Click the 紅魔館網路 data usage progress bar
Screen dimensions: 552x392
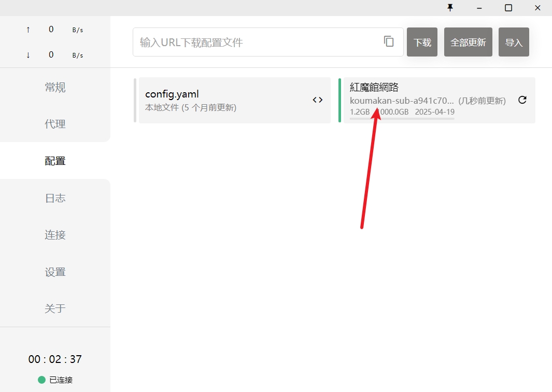(x=402, y=119)
